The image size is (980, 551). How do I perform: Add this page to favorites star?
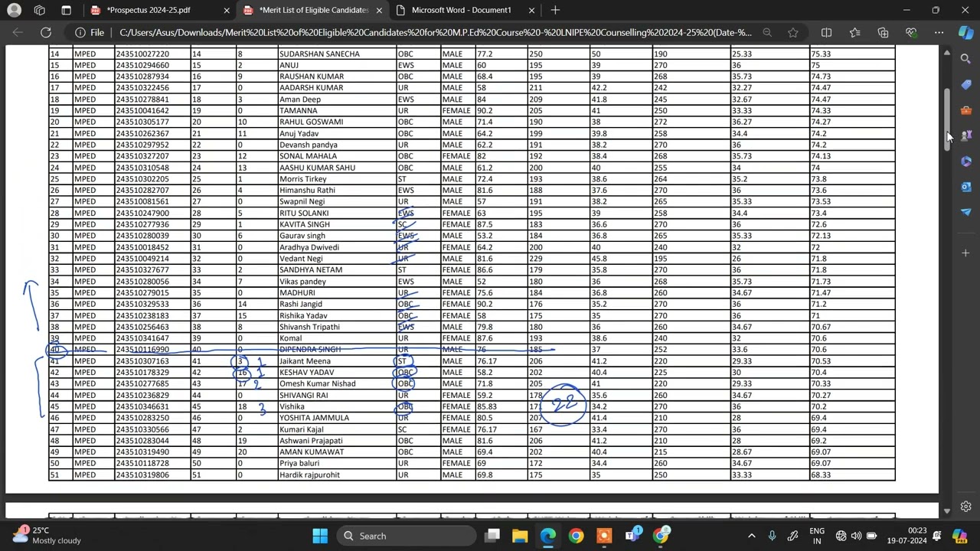(x=793, y=33)
